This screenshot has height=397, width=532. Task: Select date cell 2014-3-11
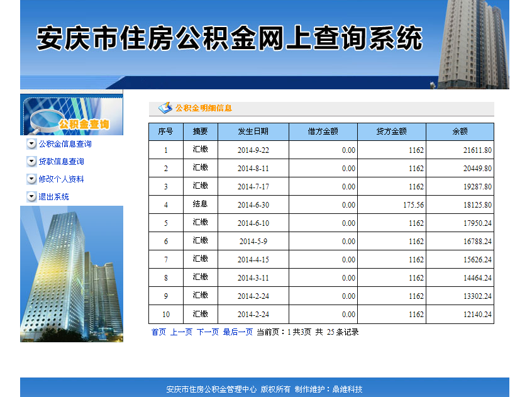253,278
